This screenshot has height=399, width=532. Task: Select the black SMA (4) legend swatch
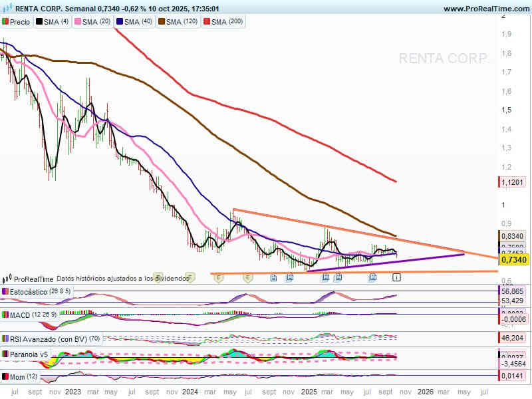[39, 22]
